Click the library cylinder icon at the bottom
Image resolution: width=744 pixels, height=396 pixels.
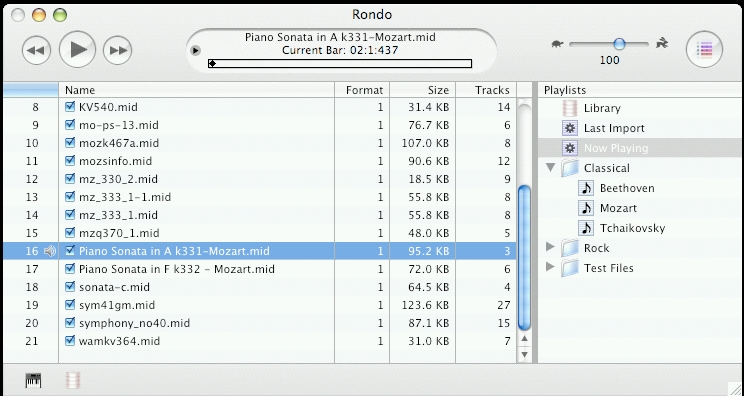click(73, 380)
